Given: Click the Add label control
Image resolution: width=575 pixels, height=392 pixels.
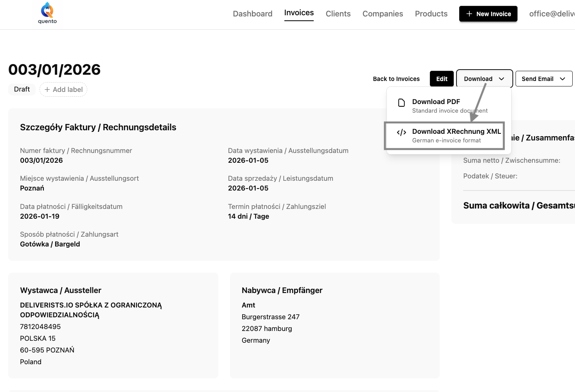Looking at the screenshot, I should tap(63, 89).
